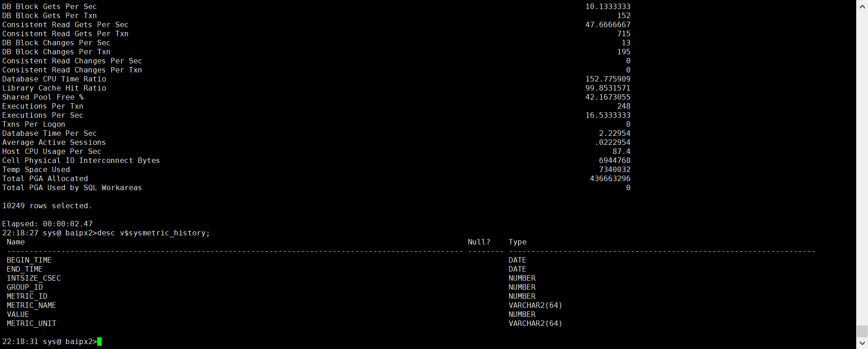This screenshot has height=349, width=868.
Task: Click the value 47.6666667
Action: tap(608, 25)
